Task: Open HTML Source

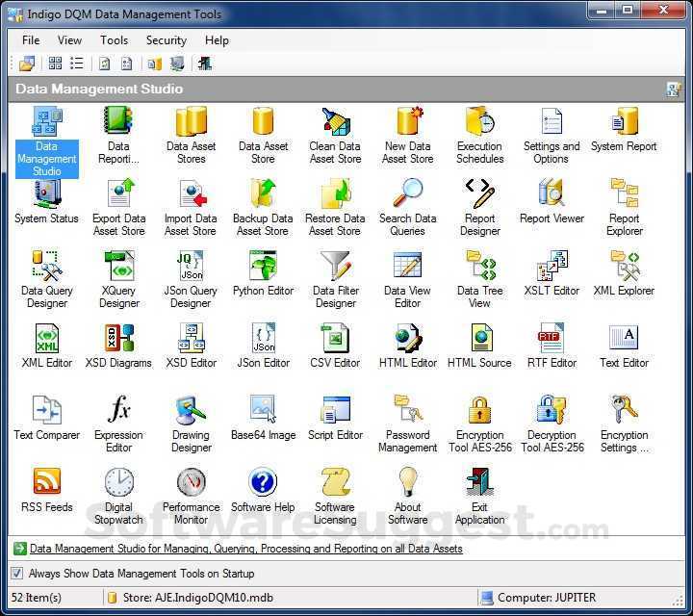Action: pos(479,346)
